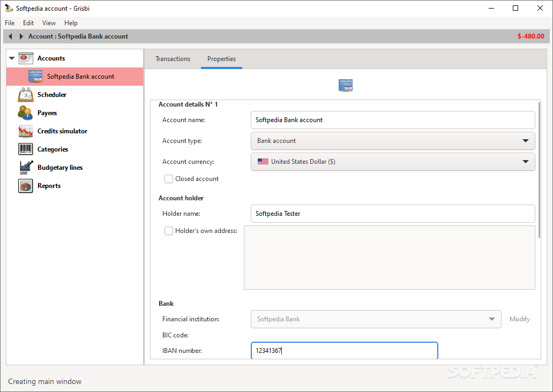Collapse the Accounts tree node
The image size is (553, 392).
pos(12,58)
